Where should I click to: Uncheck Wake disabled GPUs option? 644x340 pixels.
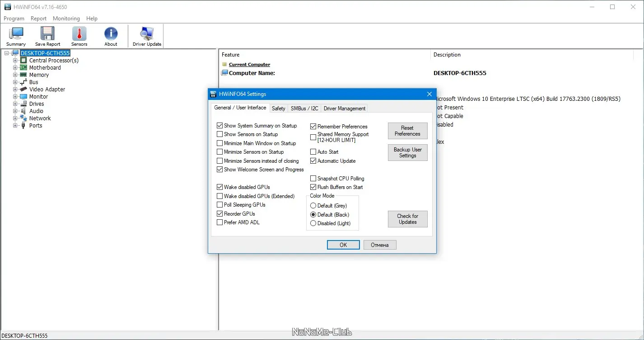coord(220,187)
